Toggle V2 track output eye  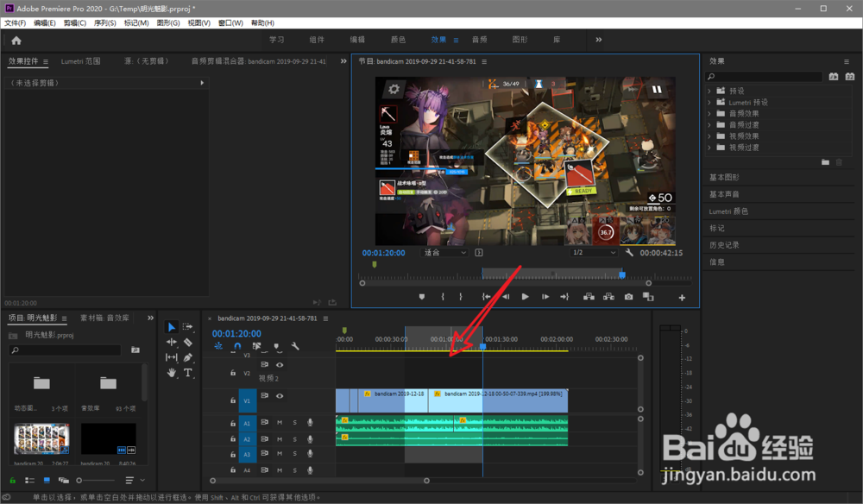coord(280,365)
